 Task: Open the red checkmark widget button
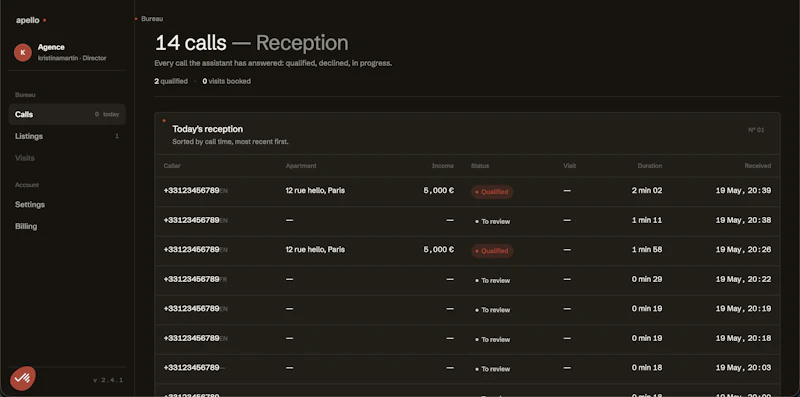click(x=23, y=378)
